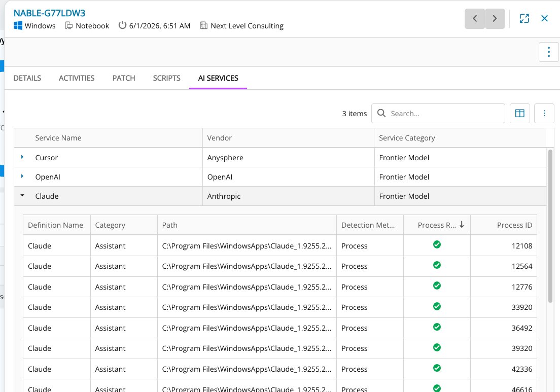Close the device details panel
This screenshot has height=392, width=560.
(544, 19)
